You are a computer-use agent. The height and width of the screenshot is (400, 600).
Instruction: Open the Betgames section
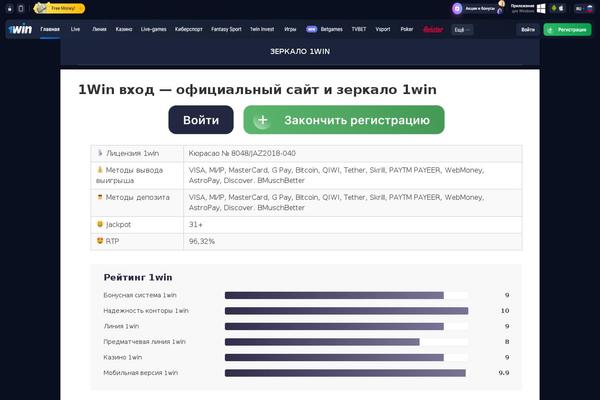click(331, 29)
